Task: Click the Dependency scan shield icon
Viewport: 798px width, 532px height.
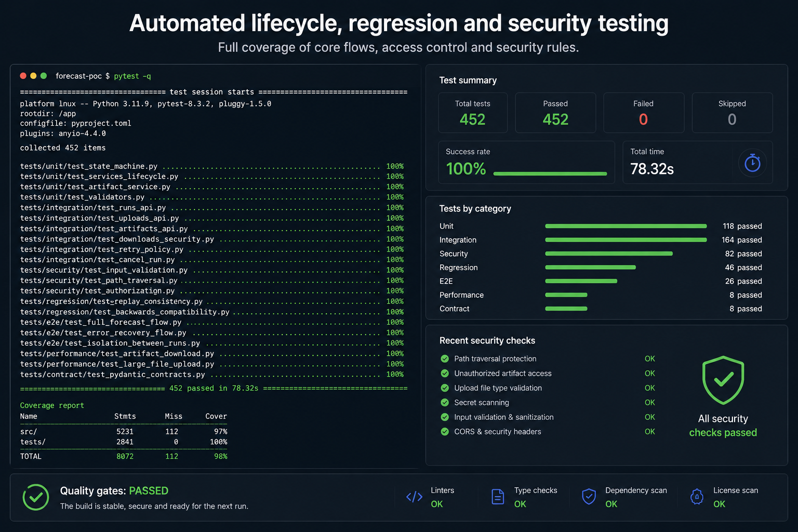Action: [x=589, y=497]
